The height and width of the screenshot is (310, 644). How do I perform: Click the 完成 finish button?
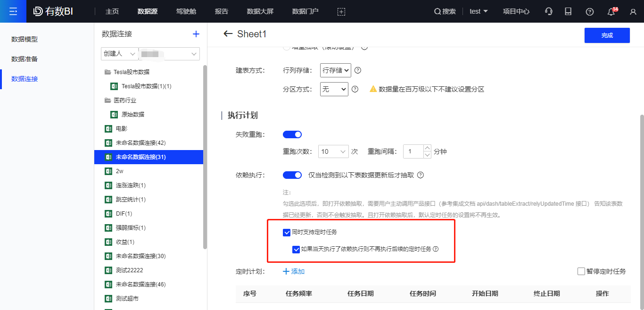coord(607,35)
